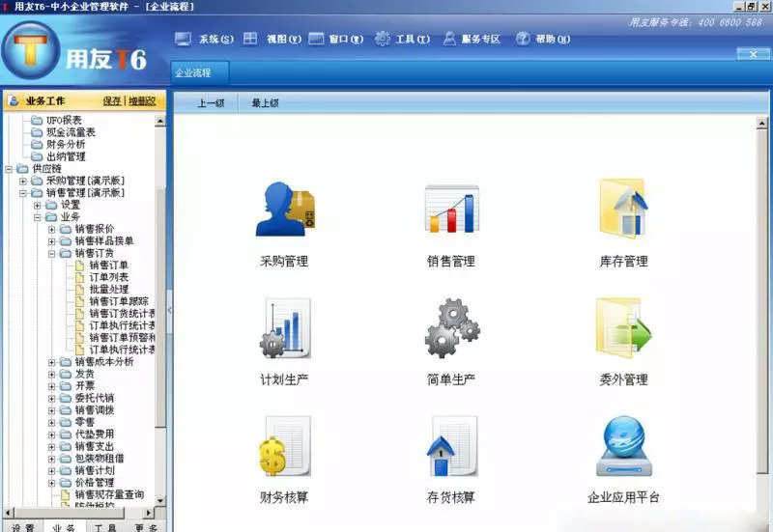
Task: Collapse the 业务 tree node
Action: (x=37, y=217)
